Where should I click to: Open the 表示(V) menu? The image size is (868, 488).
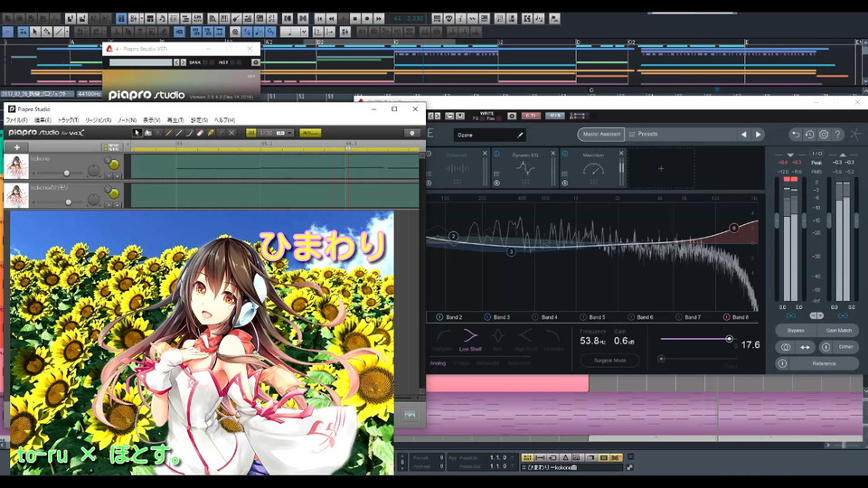[x=151, y=120]
